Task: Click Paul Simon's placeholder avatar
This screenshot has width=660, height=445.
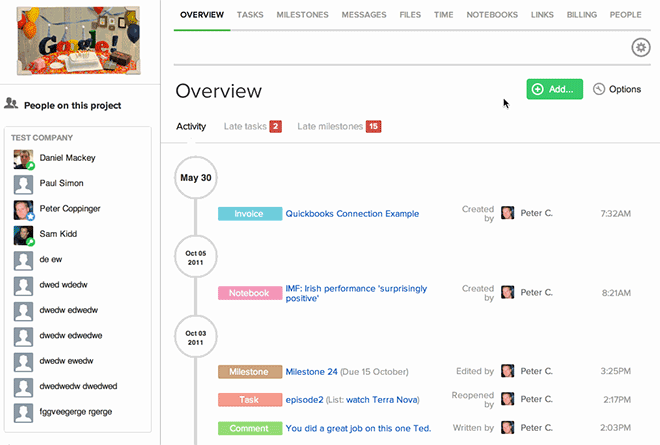Action: [x=23, y=184]
